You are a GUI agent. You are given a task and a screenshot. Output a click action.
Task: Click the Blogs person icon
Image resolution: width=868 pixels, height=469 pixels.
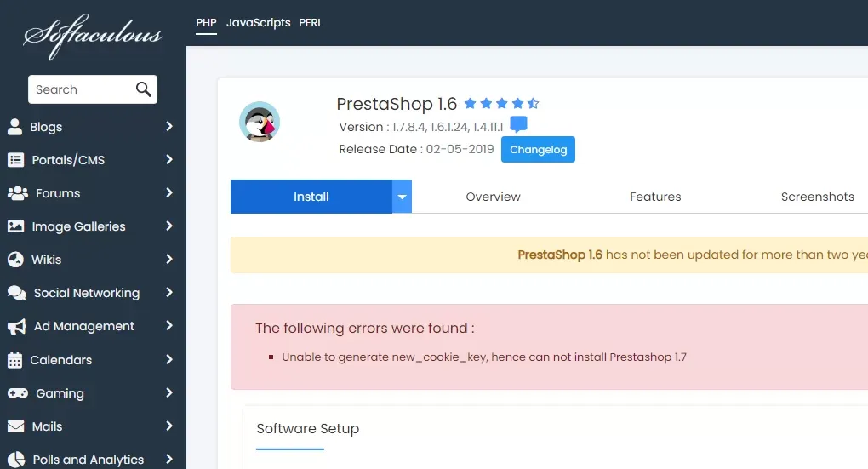point(15,127)
